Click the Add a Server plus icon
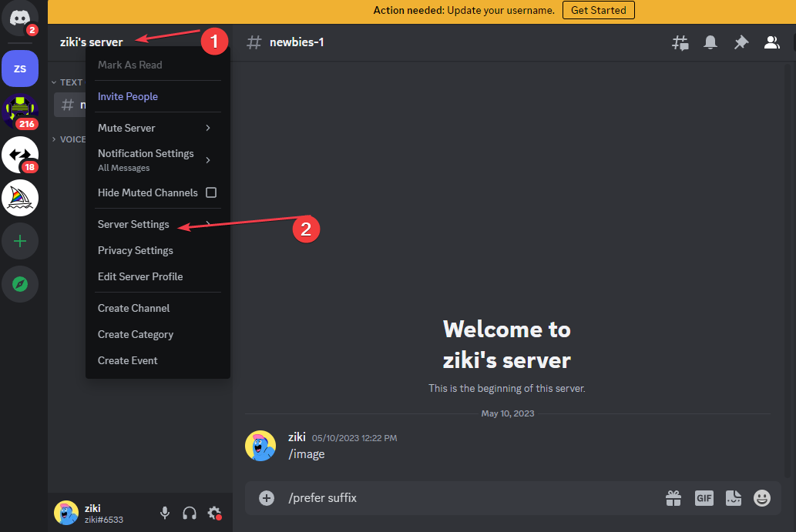The width and height of the screenshot is (796, 532). 20,241
